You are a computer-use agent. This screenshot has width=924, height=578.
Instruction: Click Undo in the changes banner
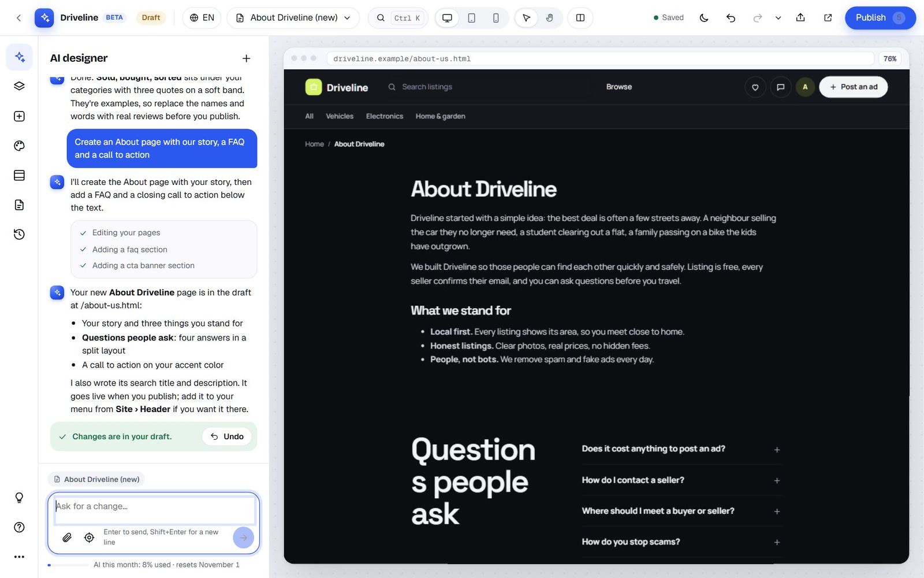(x=227, y=436)
